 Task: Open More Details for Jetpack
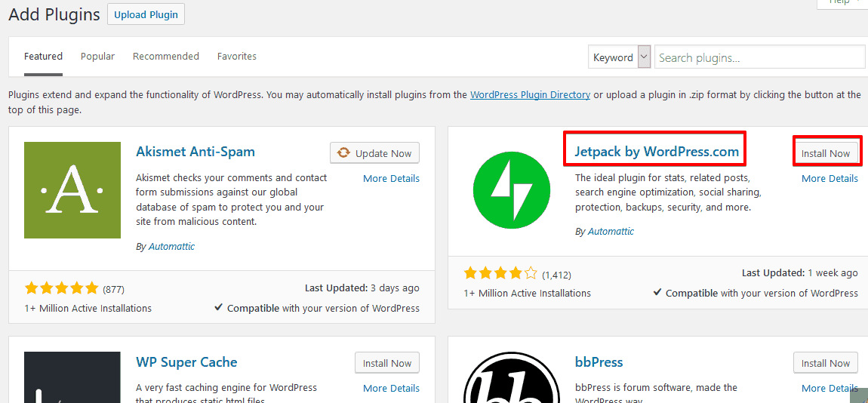[x=830, y=178]
